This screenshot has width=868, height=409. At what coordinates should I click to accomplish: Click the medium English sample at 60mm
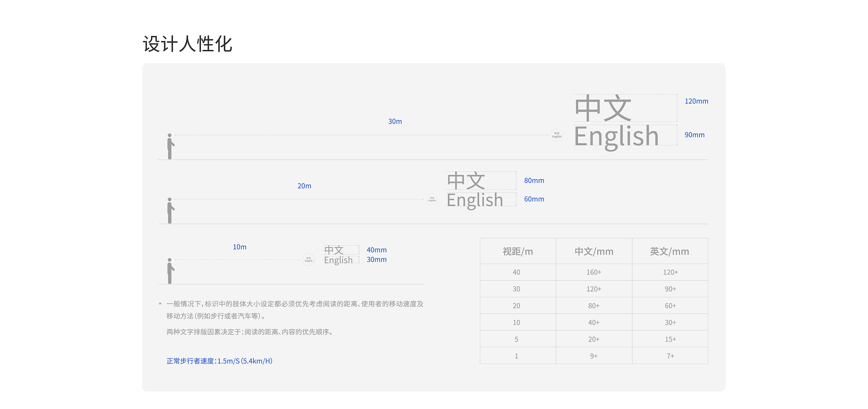475,200
